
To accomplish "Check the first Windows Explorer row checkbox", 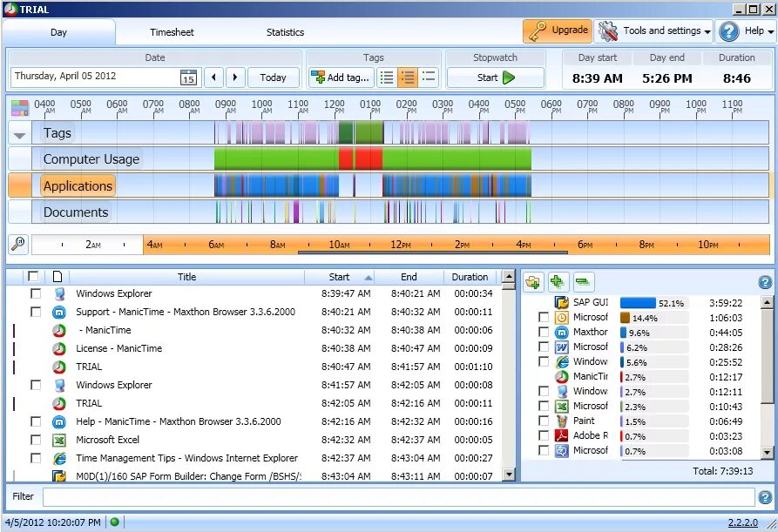I will [36, 293].
